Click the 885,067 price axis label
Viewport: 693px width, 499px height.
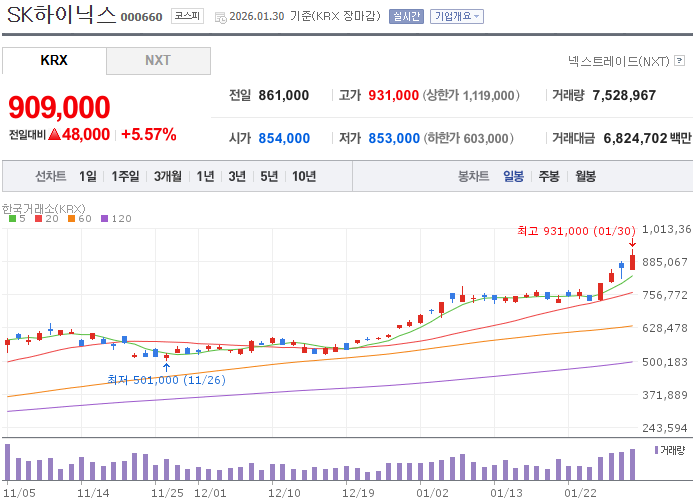[x=665, y=262]
